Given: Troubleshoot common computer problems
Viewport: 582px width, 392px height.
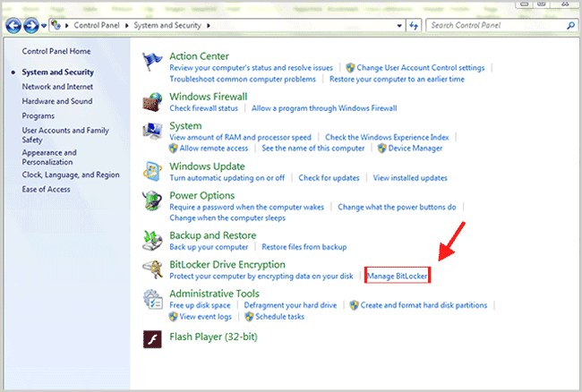Looking at the screenshot, I should [243, 79].
